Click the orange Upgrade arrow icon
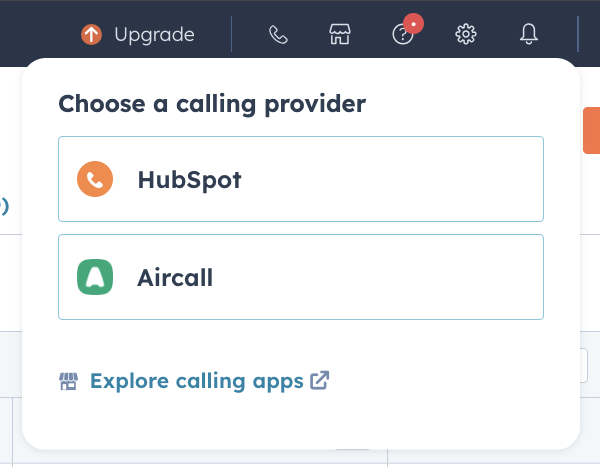 point(91,34)
